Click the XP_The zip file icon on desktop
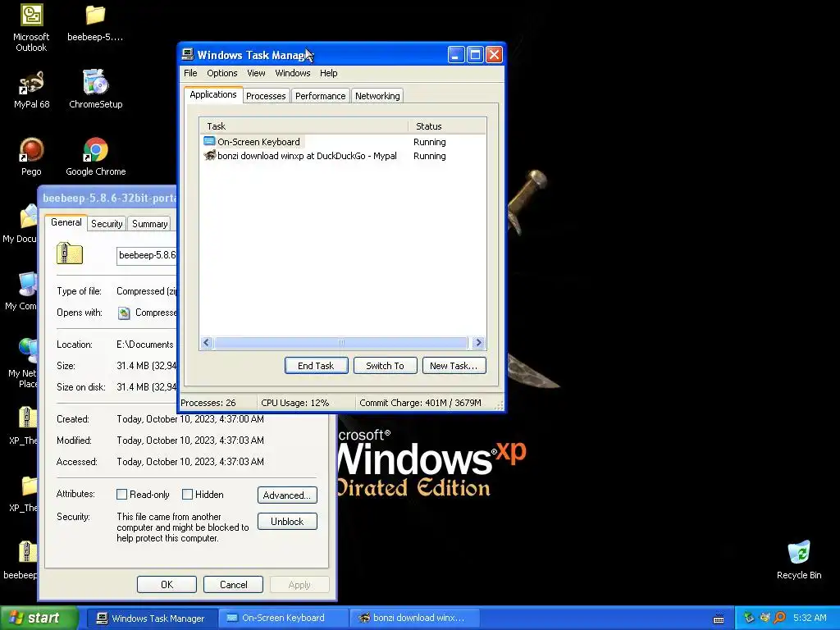The image size is (840, 630). (x=28, y=418)
